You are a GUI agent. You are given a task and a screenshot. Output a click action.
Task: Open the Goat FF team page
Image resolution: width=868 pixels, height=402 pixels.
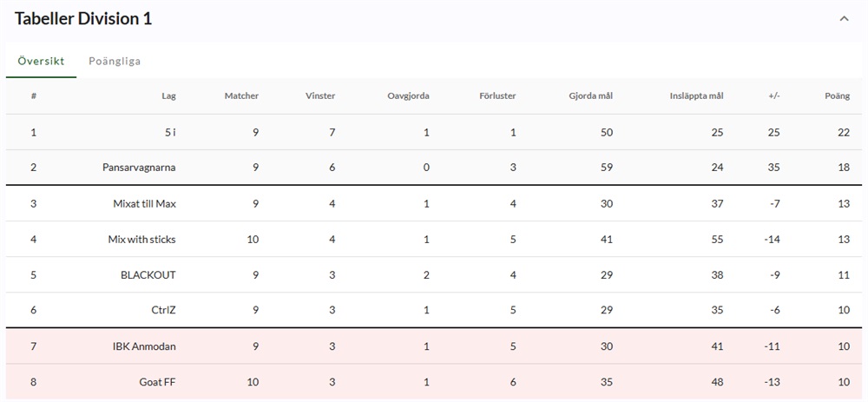pyautogui.click(x=157, y=382)
